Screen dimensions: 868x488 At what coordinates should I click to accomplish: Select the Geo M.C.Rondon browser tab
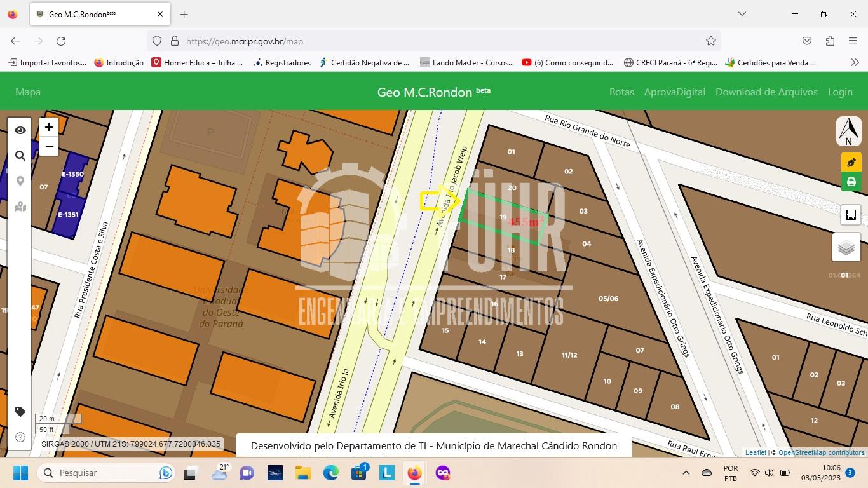pyautogui.click(x=100, y=14)
